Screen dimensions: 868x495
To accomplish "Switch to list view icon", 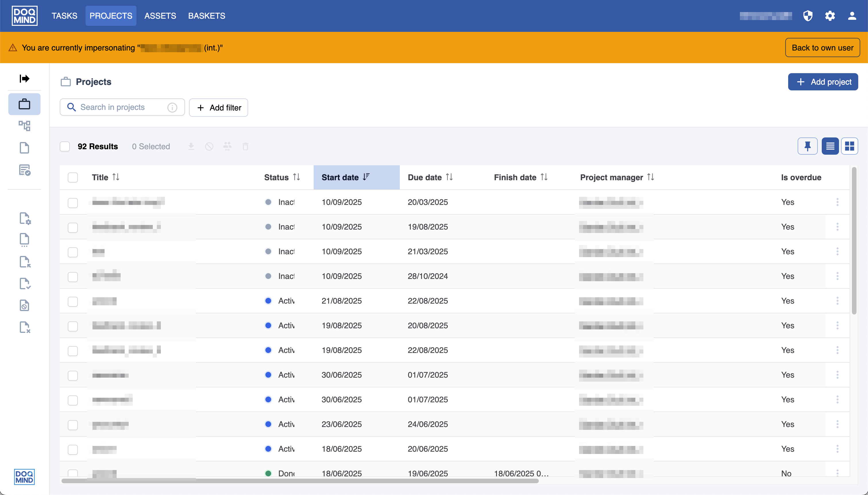I will click(830, 146).
